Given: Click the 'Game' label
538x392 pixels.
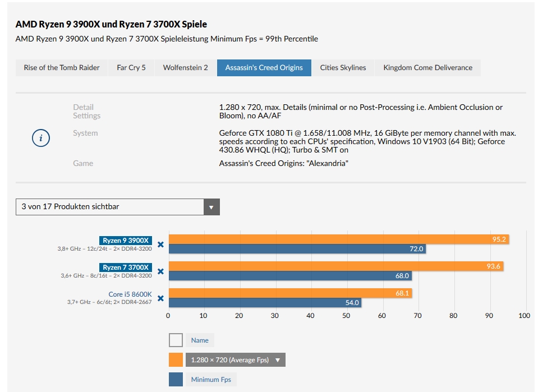Looking at the screenshot, I should pyautogui.click(x=82, y=163).
